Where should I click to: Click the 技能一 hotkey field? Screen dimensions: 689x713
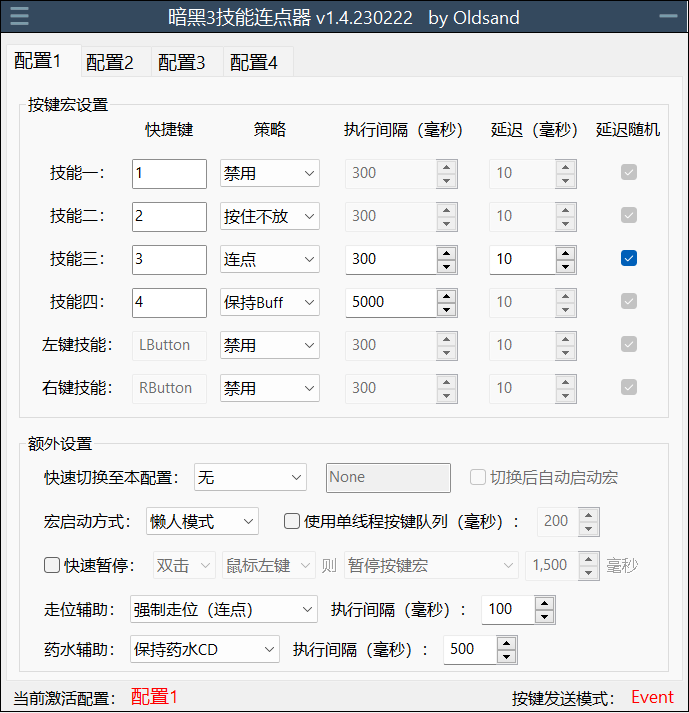169,174
